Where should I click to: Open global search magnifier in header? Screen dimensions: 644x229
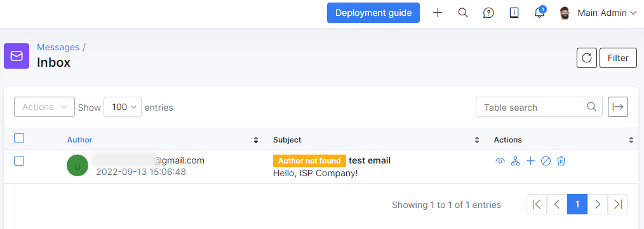click(463, 13)
